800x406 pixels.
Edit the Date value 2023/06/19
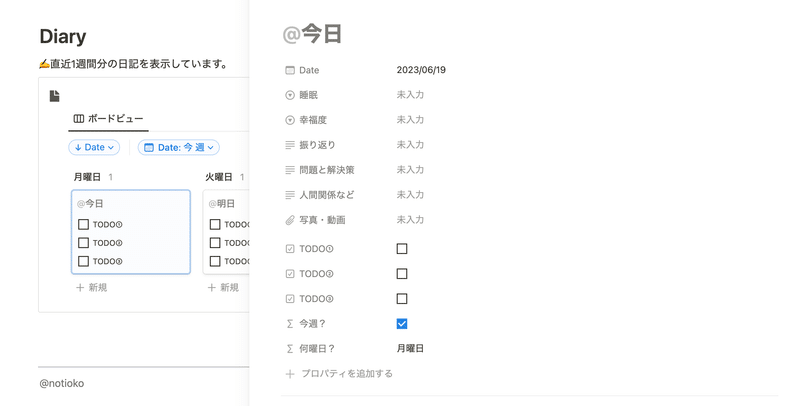point(421,70)
